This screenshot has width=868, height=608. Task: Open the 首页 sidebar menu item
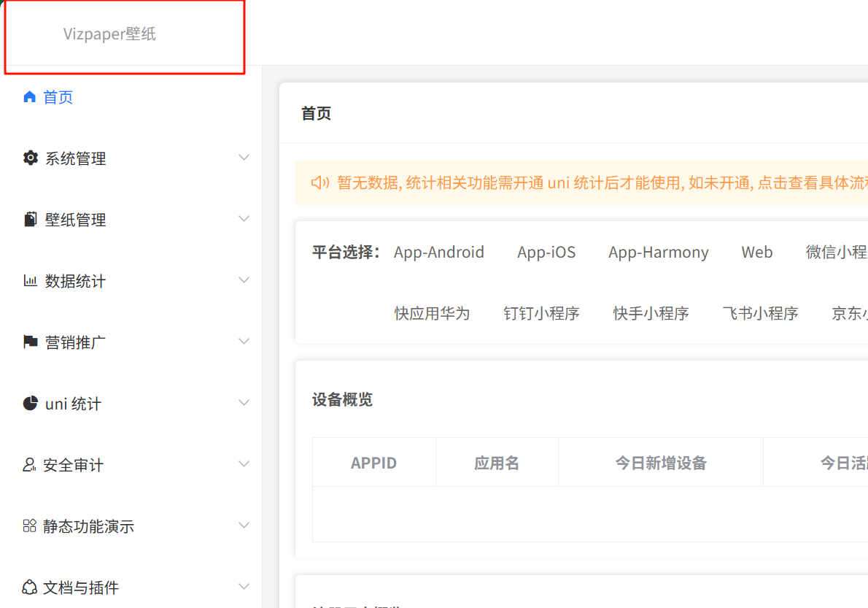pyautogui.click(x=131, y=97)
